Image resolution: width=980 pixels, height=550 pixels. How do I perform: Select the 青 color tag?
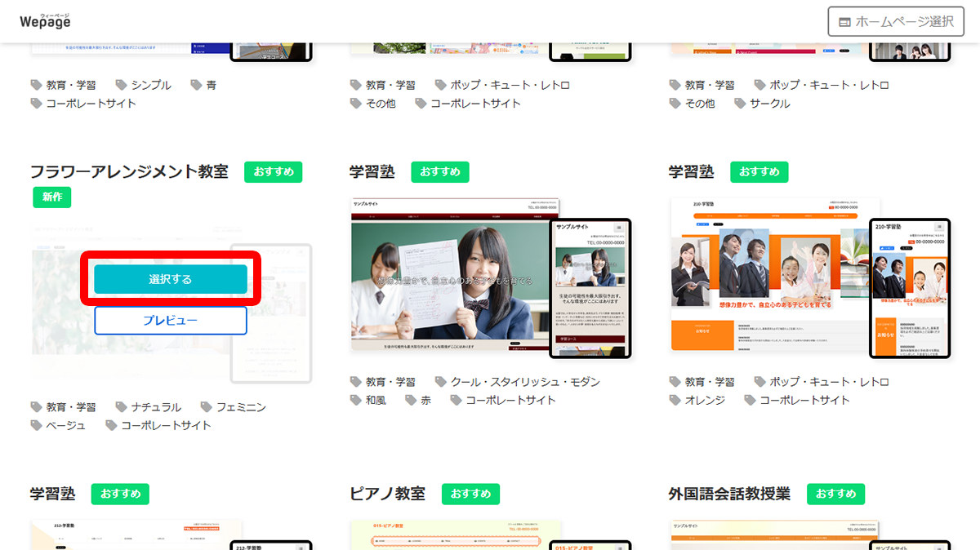(211, 85)
